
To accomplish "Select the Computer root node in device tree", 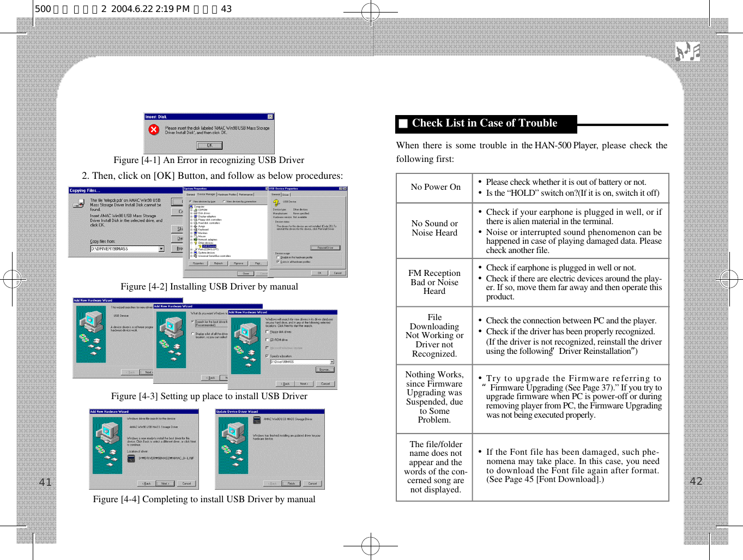I will click(x=197, y=207).
